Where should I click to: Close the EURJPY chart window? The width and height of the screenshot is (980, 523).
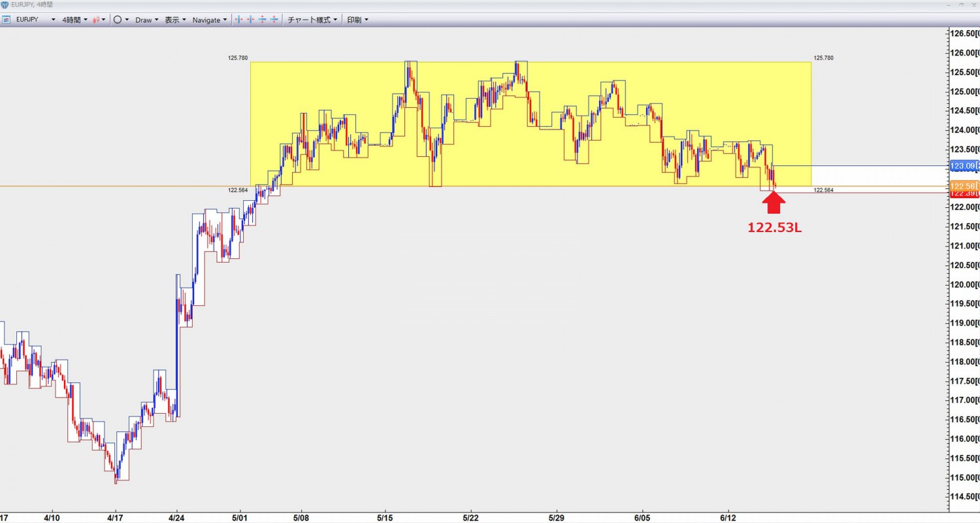coord(973,5)
